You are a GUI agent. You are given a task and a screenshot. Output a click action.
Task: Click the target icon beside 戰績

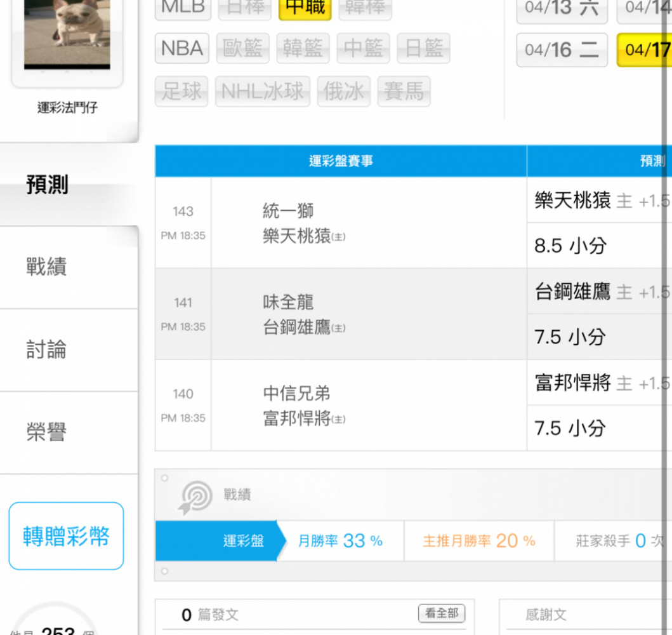tap(195, 497)
